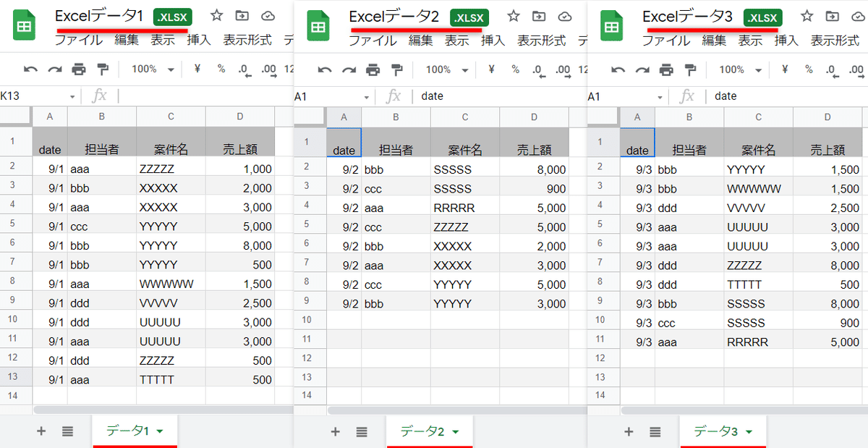868x448 pixels.
Task: Undo in the Excelデータ3 toolbar
Action: click(x=618, y=69)
